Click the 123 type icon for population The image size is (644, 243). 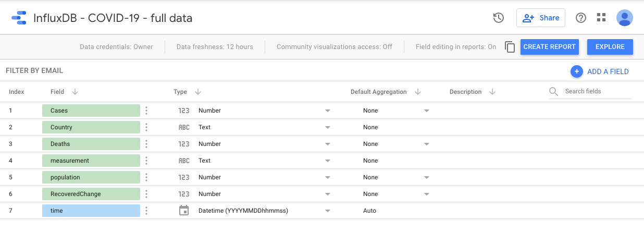click(184, 177)
